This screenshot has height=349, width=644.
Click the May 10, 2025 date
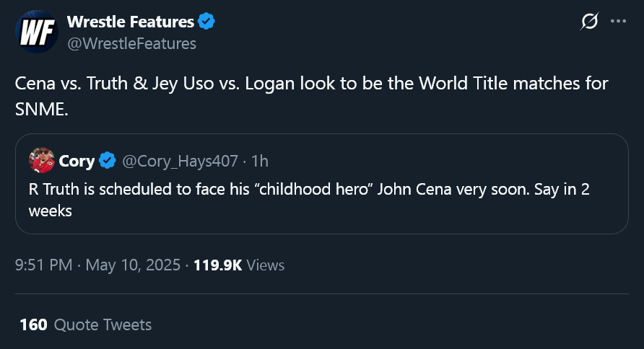pos(132,265)
